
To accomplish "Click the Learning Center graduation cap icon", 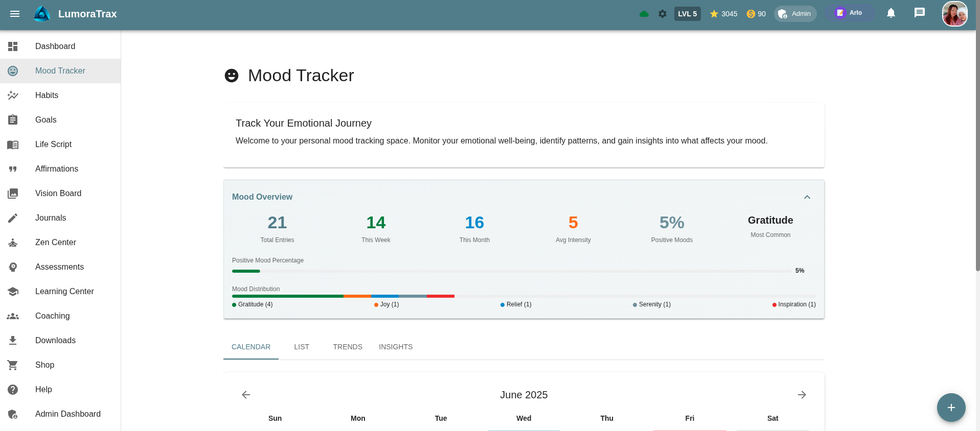I will click(x=13, y=292).
